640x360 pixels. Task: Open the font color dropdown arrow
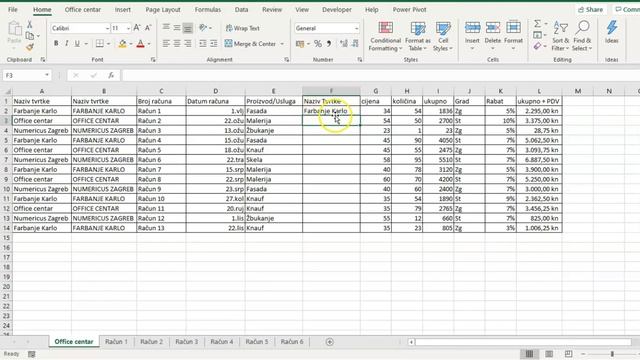149,44
